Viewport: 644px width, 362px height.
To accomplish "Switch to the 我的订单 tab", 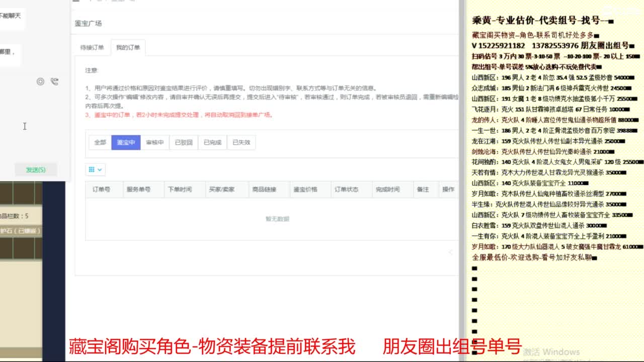I will click(x=128, y=47).
